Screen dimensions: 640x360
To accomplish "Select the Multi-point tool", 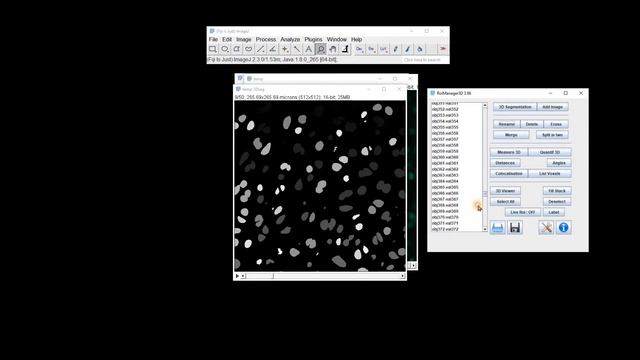I will 285,49.
